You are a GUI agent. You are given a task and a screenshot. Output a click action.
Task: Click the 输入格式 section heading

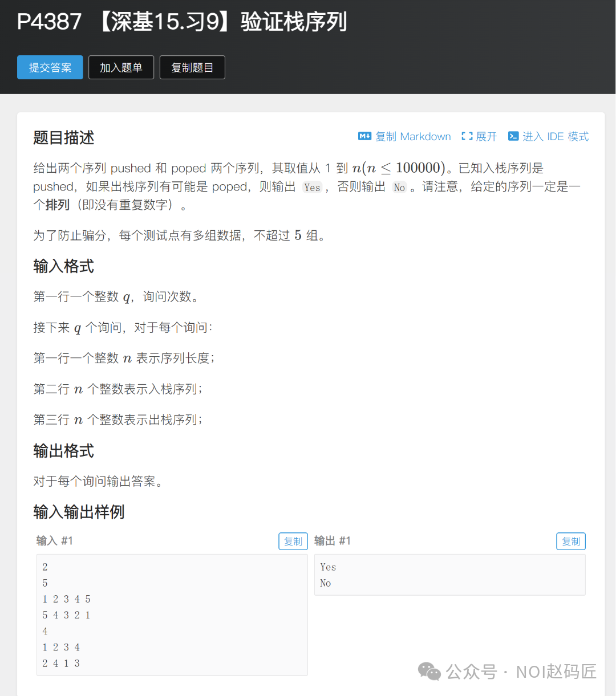[64, 266]
